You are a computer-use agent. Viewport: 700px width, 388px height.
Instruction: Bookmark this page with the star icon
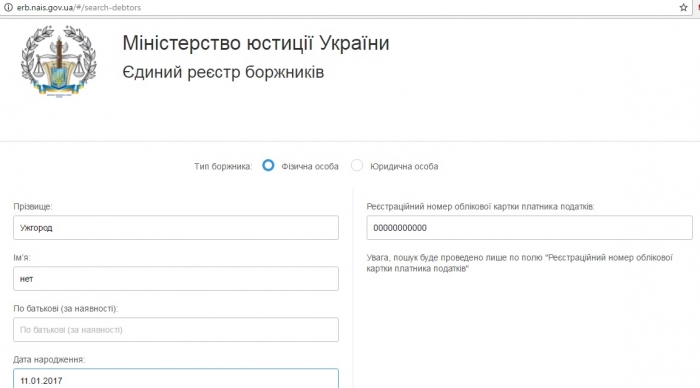coord(683,7)
